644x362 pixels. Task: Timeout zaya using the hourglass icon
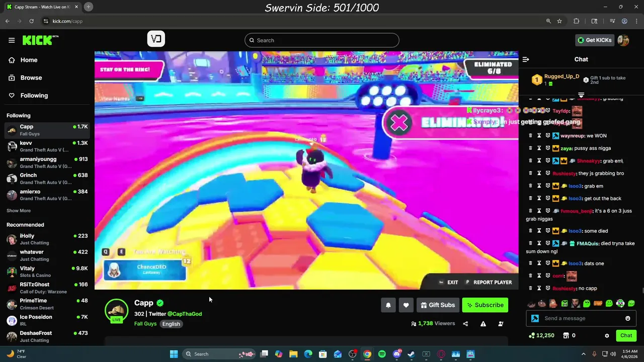point(539,148)
